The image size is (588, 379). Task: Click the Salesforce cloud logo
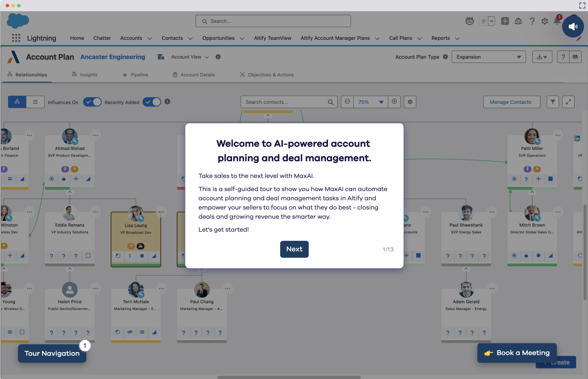18,21
